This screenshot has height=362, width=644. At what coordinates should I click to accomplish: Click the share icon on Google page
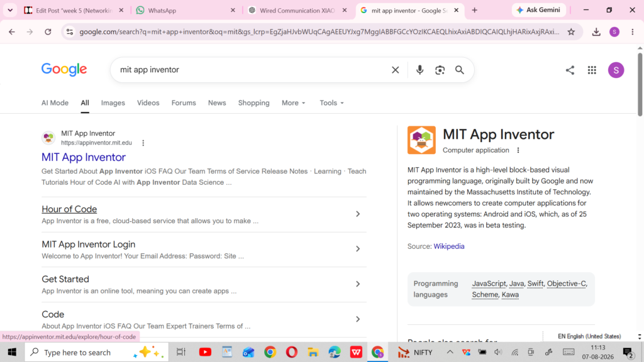pyautogui.click(x=570, y=70)
